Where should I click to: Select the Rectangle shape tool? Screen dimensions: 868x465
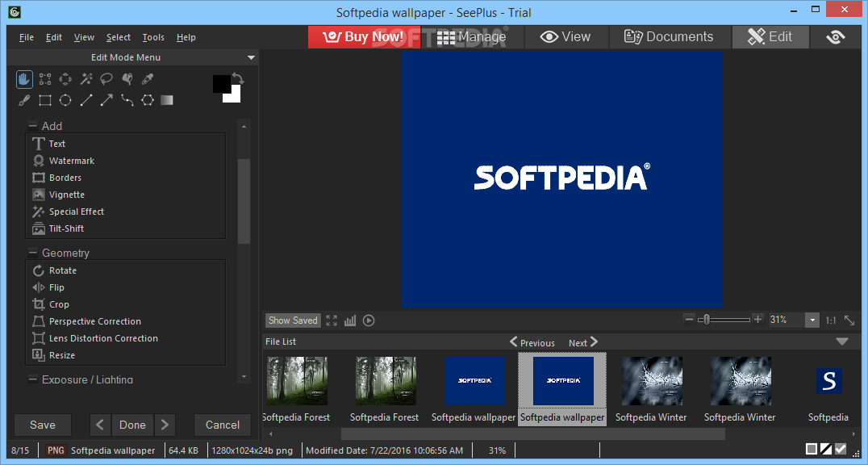tap(45, 100)
